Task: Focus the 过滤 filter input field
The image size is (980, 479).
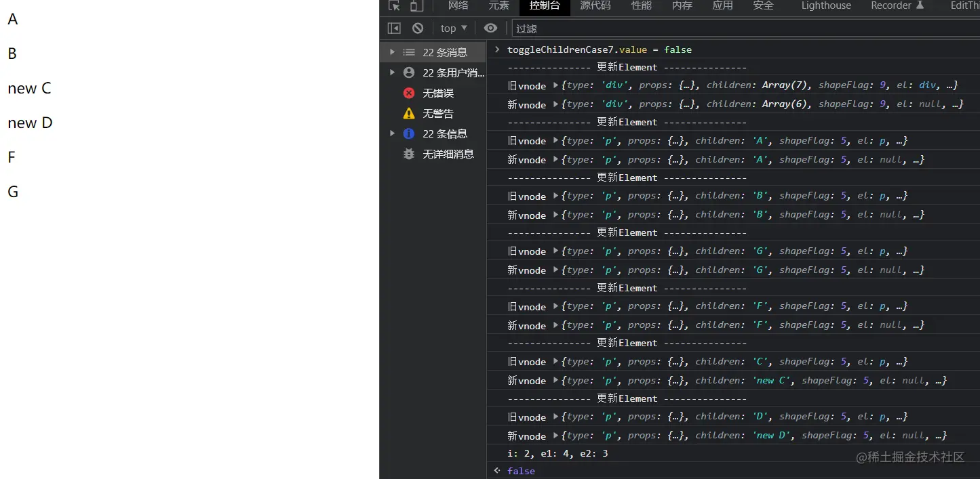Action: 746,28
